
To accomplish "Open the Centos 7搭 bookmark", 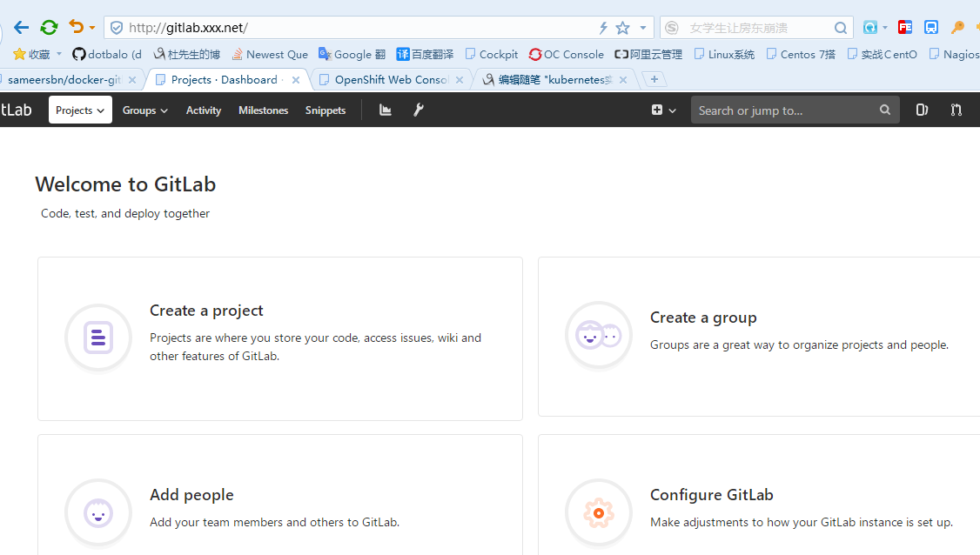I will (x=801, y=55).
